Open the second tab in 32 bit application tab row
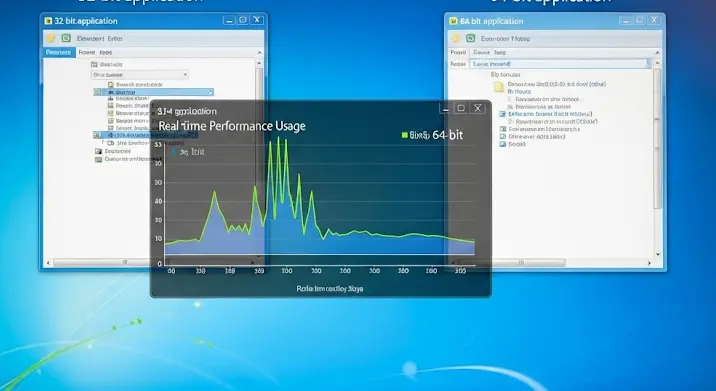716x391 pixels. click(x=86, y=53)
